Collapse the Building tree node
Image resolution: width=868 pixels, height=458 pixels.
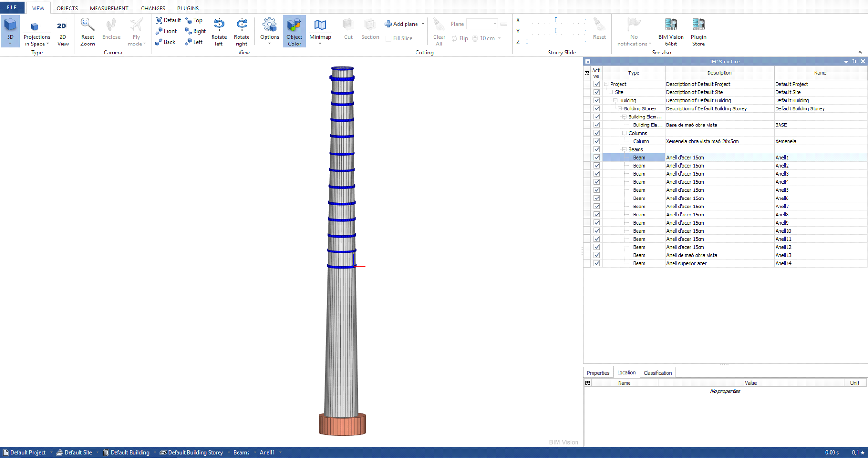[615, 100]
